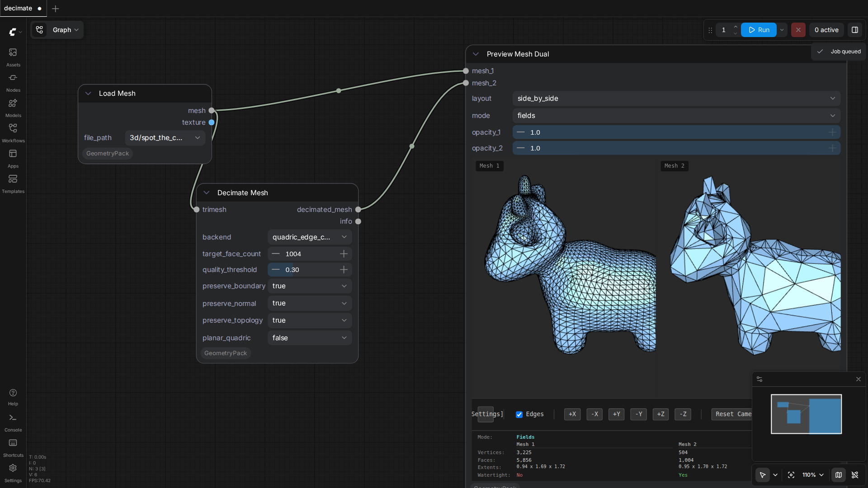Open the Workflows sidebar panel

[x=13, y=133]
